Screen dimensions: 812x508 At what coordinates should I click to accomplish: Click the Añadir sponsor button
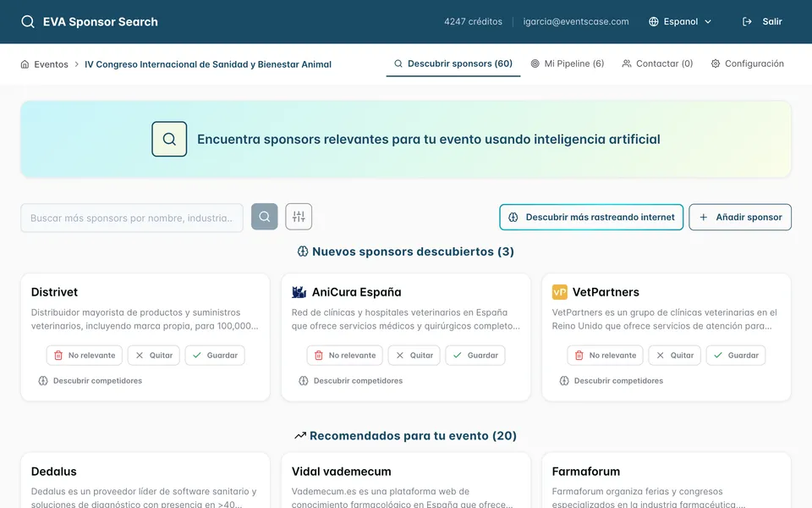tap(740, 217)
